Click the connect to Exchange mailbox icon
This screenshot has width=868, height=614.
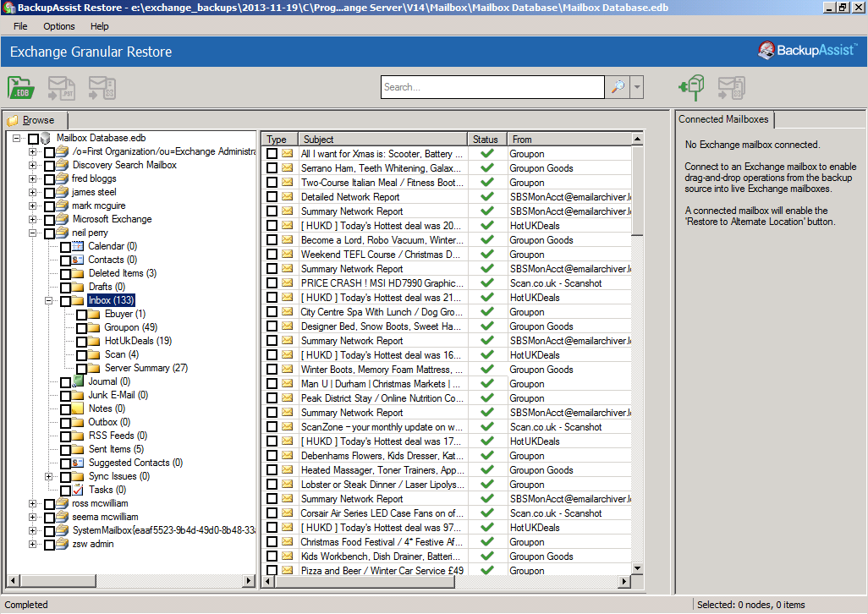pos(691,87)
